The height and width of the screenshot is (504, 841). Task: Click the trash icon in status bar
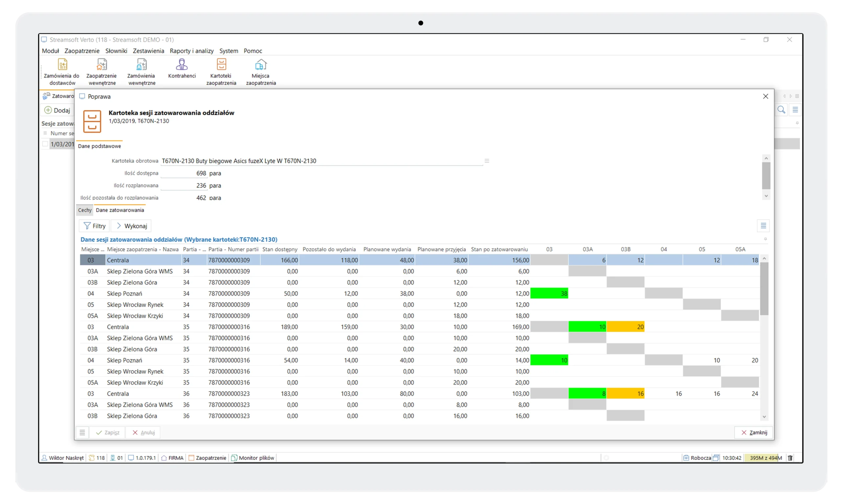pyautogui.click(x=790, y=458)
